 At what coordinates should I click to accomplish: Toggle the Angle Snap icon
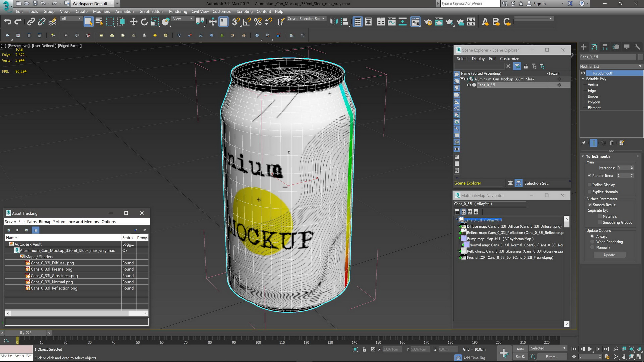(247, 22)
